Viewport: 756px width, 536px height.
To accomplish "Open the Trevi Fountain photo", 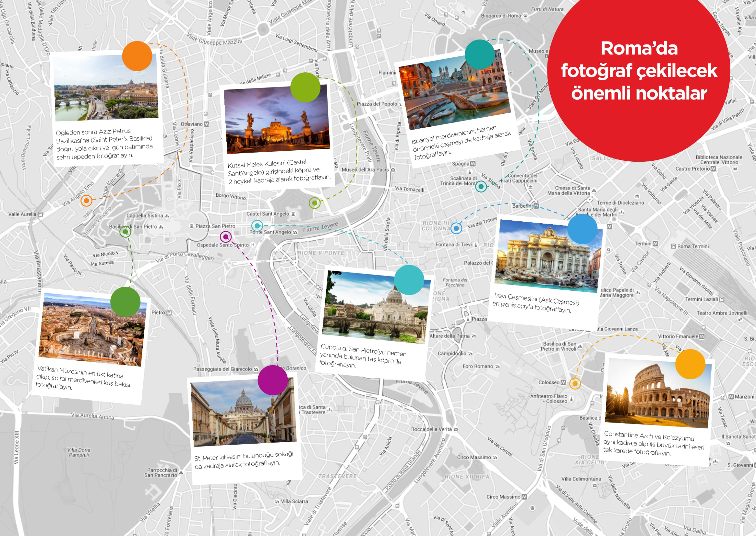I will point(548,257).
